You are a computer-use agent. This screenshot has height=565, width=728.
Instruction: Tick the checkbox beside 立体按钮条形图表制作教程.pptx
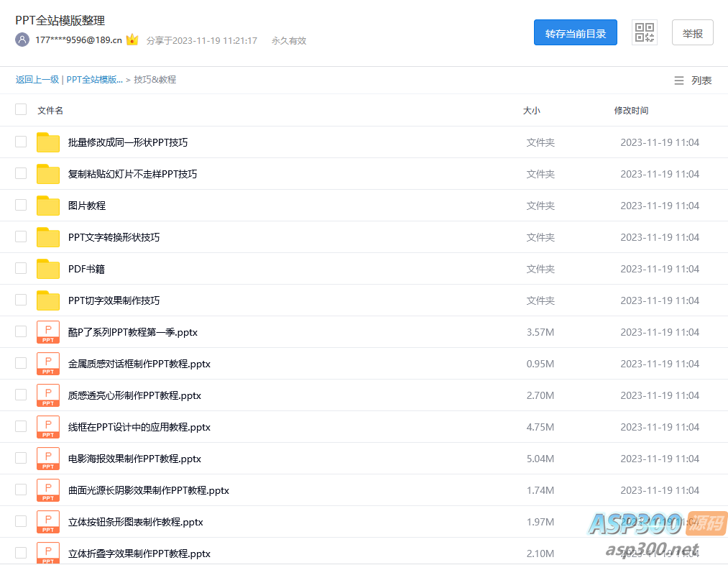click(x=21, y=522)
